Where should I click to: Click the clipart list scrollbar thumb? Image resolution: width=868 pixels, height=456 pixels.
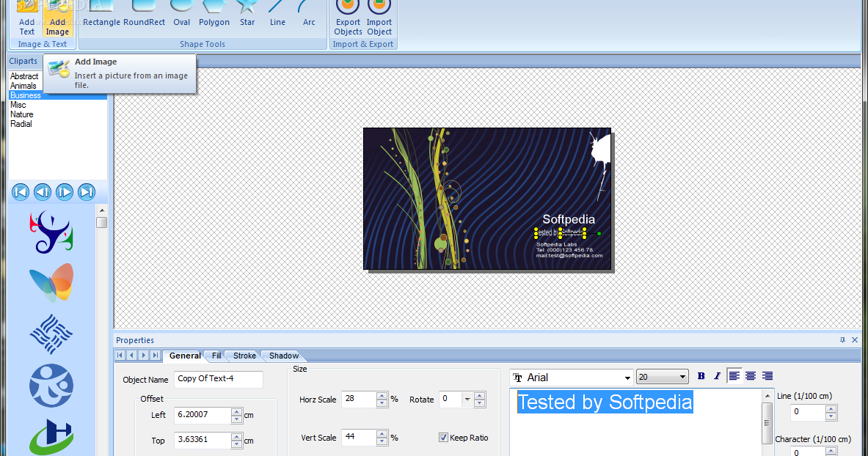[101, 222]
